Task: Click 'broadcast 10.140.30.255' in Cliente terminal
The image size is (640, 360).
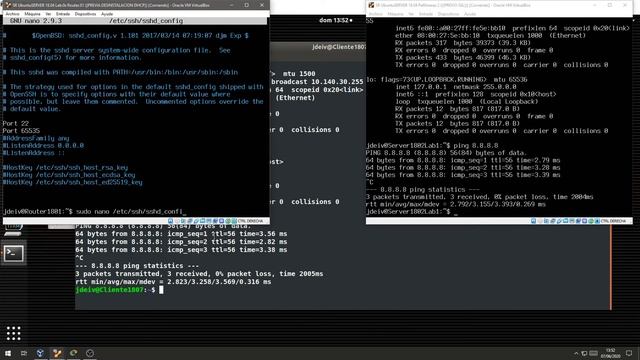Action: 317,82
